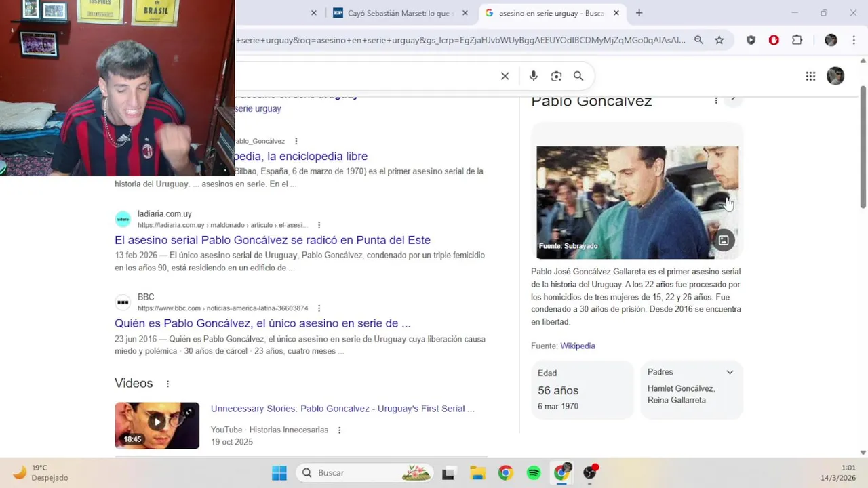The height and width of the screenshot is (488, 868).
Task: Open more options for the ladiaria.com.uy result
Action: tap(319, 225)
